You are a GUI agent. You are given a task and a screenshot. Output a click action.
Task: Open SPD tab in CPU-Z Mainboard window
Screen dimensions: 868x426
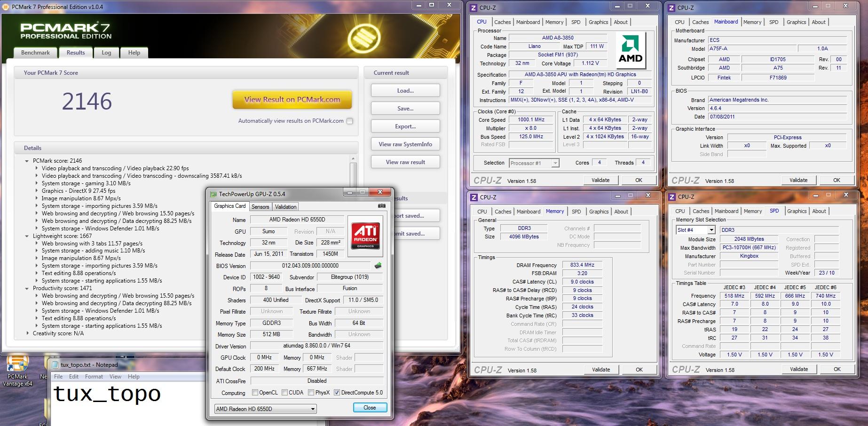point(773,22)
